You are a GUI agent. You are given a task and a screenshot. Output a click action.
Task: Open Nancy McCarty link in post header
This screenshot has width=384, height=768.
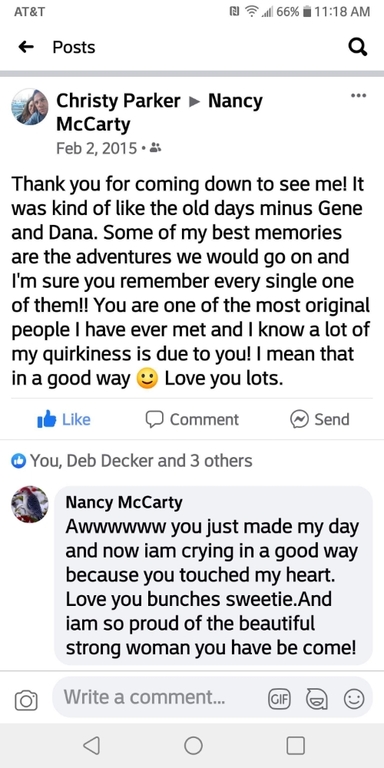[x=160, y=112]
